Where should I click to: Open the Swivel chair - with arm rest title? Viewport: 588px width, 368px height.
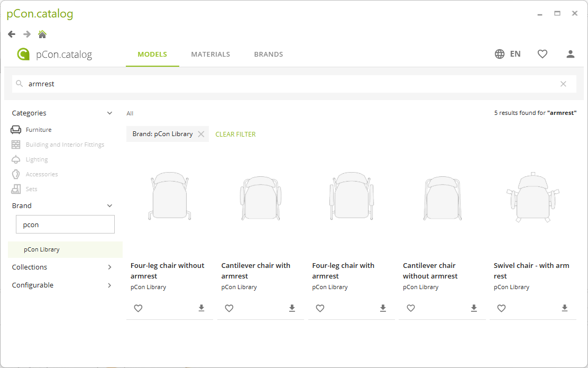tap(531, 271)
